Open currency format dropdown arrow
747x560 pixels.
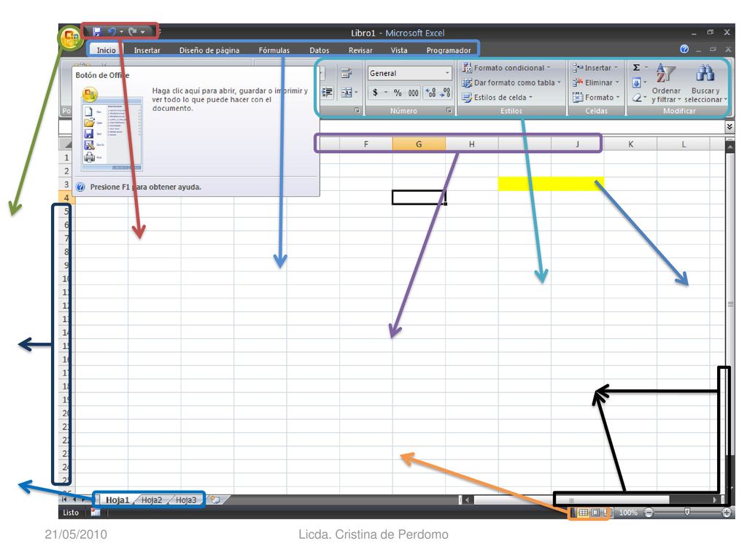385,93
